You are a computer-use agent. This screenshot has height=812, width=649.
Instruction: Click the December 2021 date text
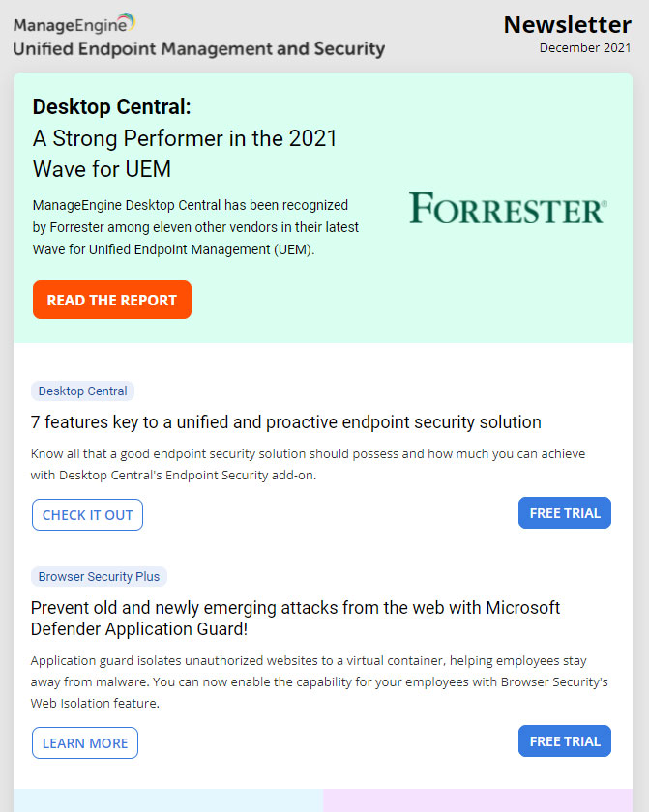click(585, 47)
